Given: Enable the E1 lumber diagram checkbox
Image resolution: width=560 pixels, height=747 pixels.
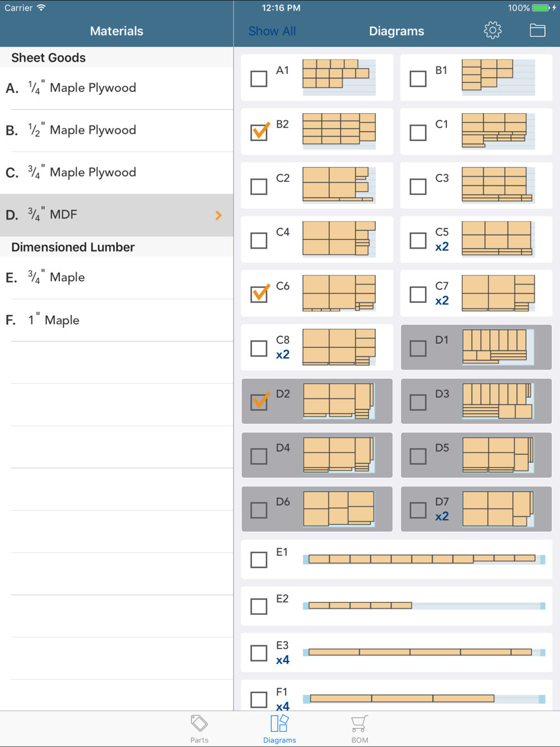Looking at the screenshot, I should [259, 559].
